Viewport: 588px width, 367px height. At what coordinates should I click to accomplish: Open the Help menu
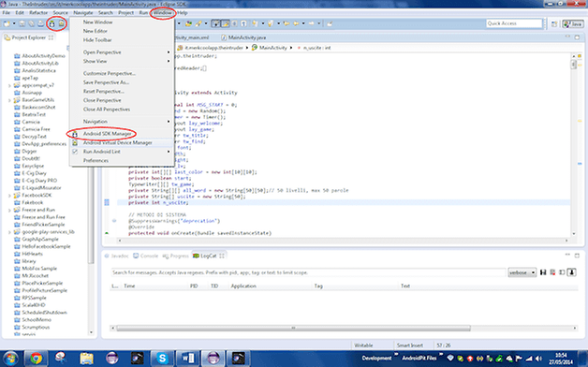[x=183, y=13]
